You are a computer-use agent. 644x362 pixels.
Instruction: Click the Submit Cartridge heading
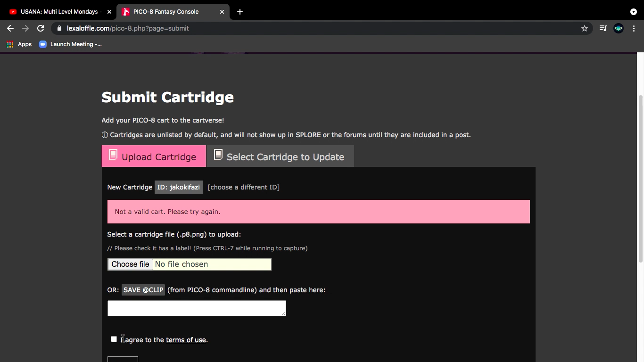168,97
